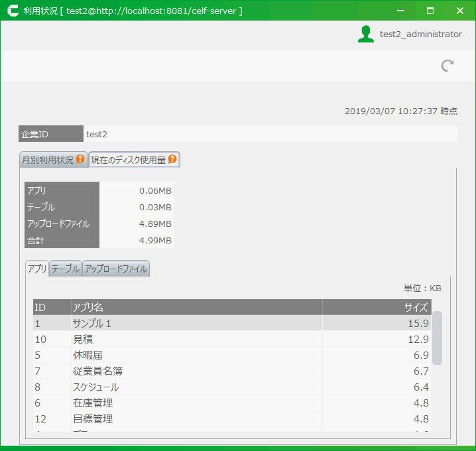This screenshot has width=476, height=451.
Task: Open the テーブル sub-tab
Action: click(x=66, y=269)
